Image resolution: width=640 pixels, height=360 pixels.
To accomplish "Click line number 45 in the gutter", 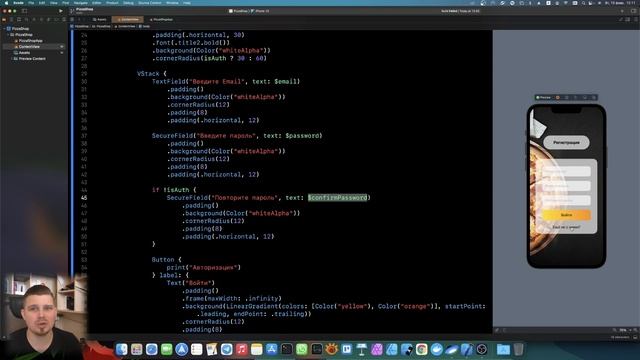I will 84,198.
